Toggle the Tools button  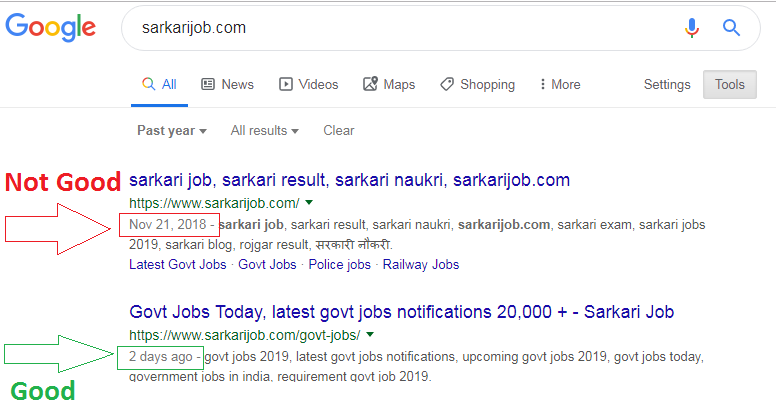coord(729,85)
